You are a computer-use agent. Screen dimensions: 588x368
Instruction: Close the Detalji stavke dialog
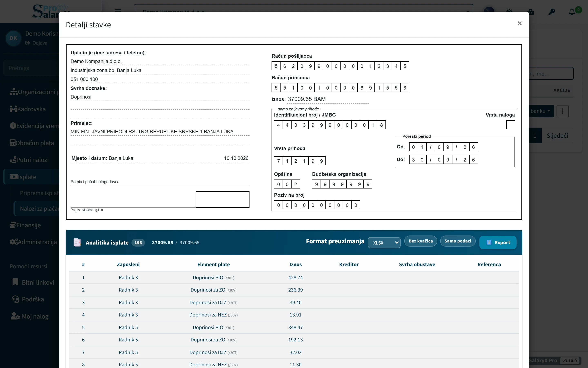click(x=519, y=23)
